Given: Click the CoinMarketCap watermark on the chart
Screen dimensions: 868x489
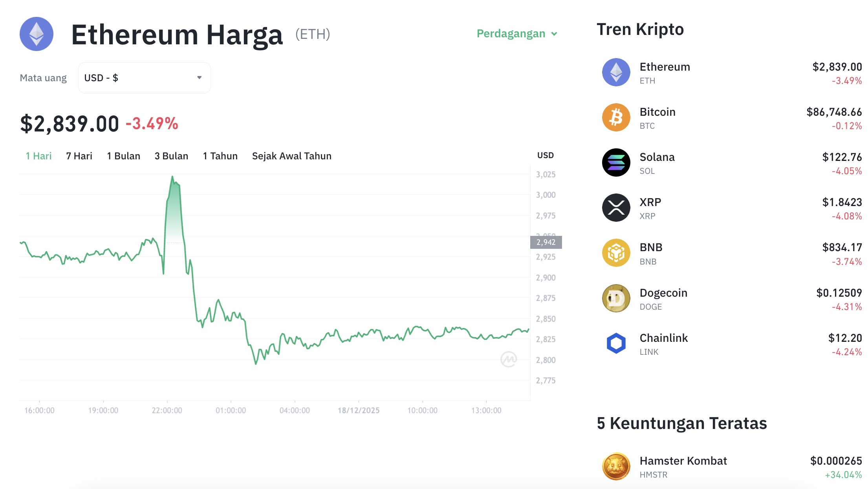Looking at the screenshot, I should click(x=508, y=359).
